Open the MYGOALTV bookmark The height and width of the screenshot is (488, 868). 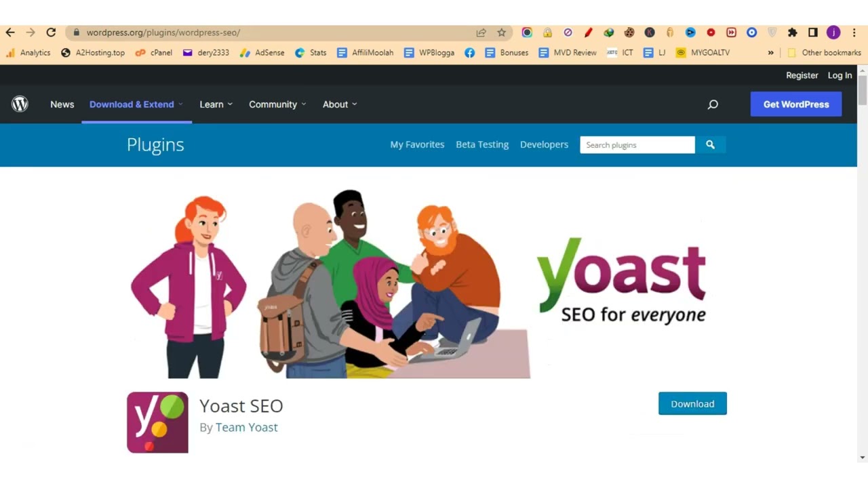coord(703,52)
